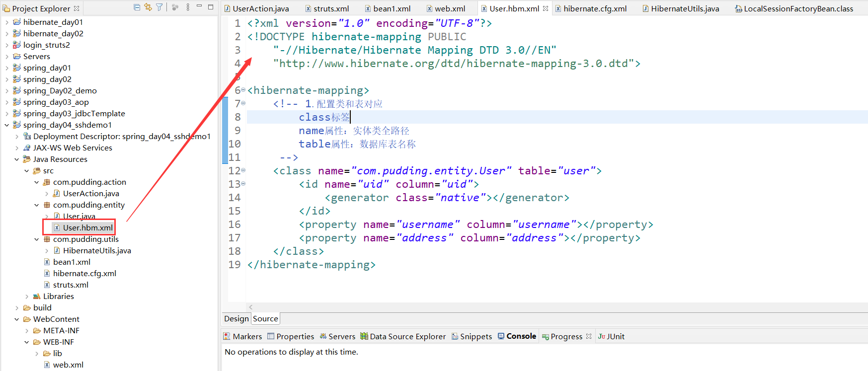Open the filter icon in Project Explorer

coord(159,7)
